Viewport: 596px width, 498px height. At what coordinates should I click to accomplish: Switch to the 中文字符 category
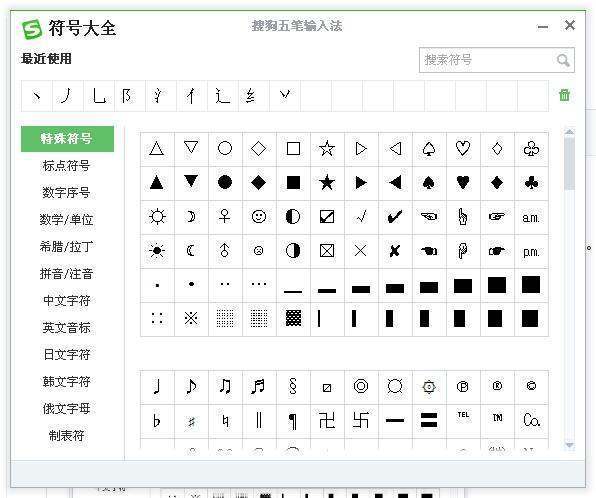[67, 301]
